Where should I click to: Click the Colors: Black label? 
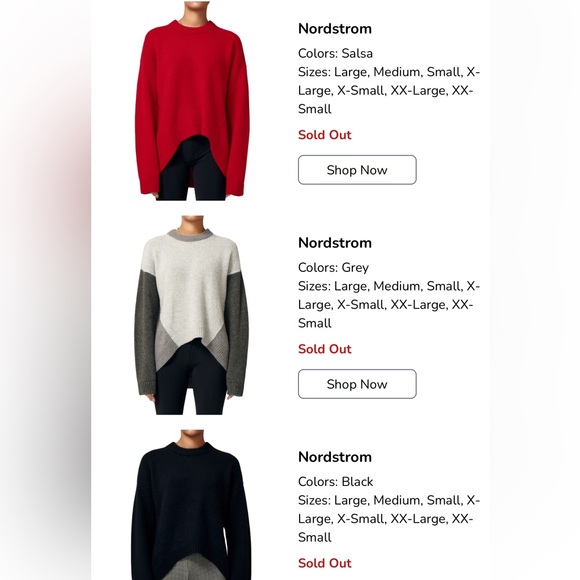click(x=335, y=482)
